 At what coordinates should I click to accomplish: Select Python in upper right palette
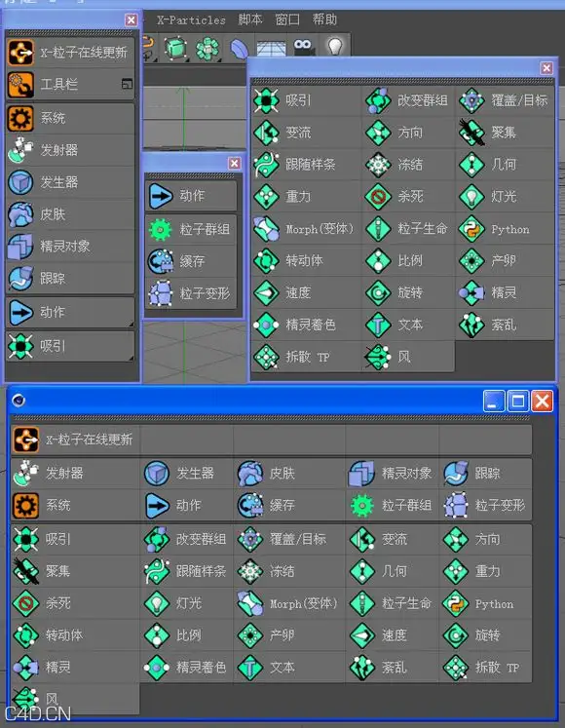(x=506, y=229)
